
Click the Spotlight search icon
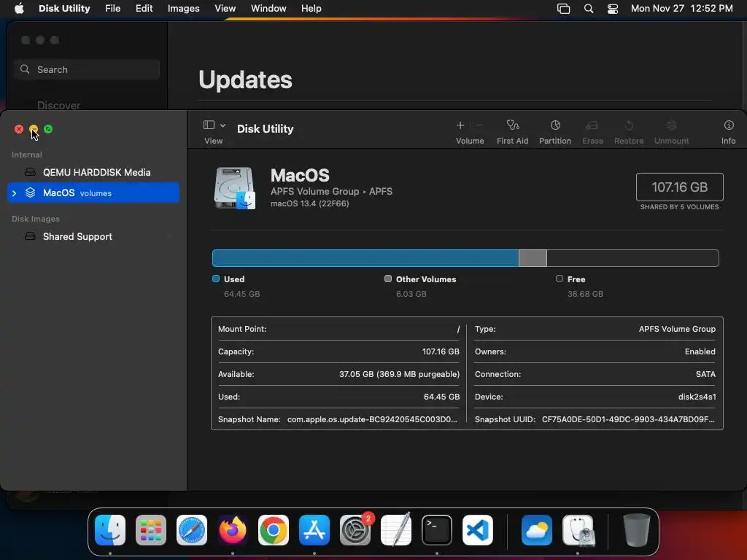[589, 9]
